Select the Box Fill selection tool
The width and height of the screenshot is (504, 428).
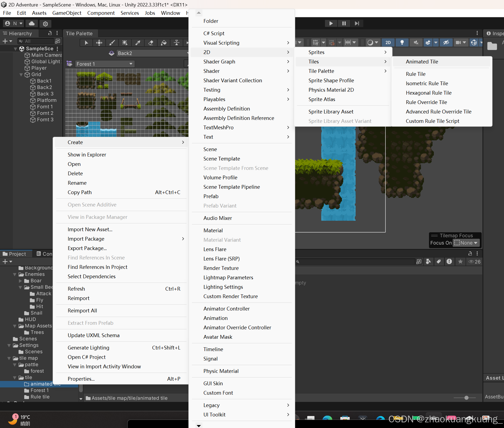coord(125,42)
